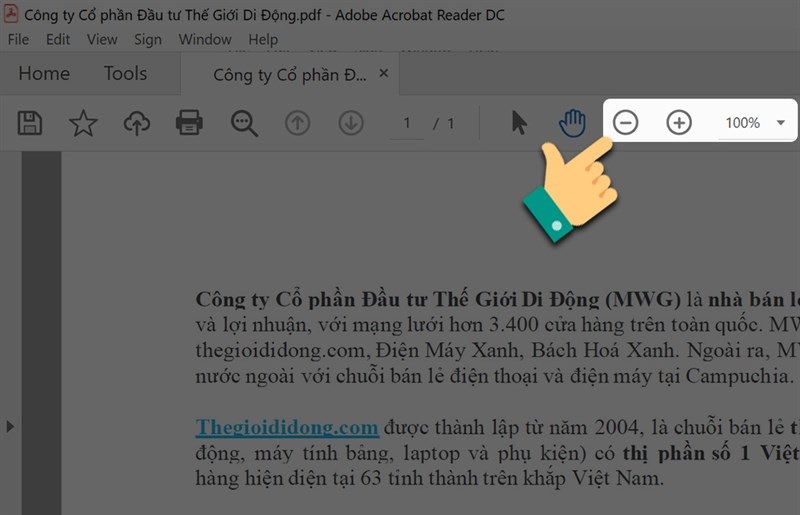
Task: Open the Edit menu
Action: 58,39
